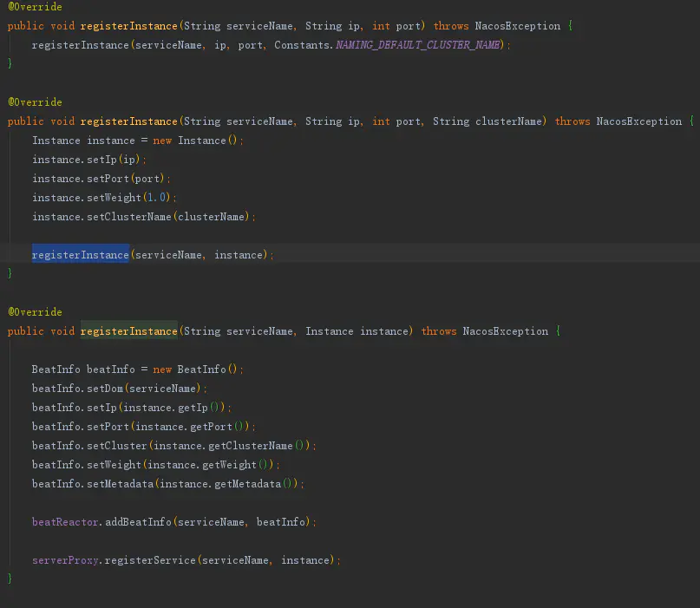The width and height of the screenshot is (700, 608).
Task: Click the beatReactor field reference
Action: point(67,522)
